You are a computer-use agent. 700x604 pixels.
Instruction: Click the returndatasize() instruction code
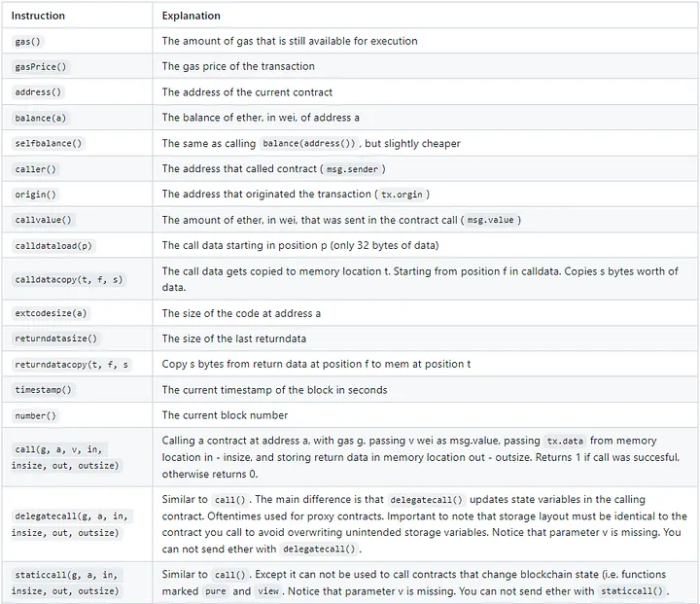tap(55, 338)
